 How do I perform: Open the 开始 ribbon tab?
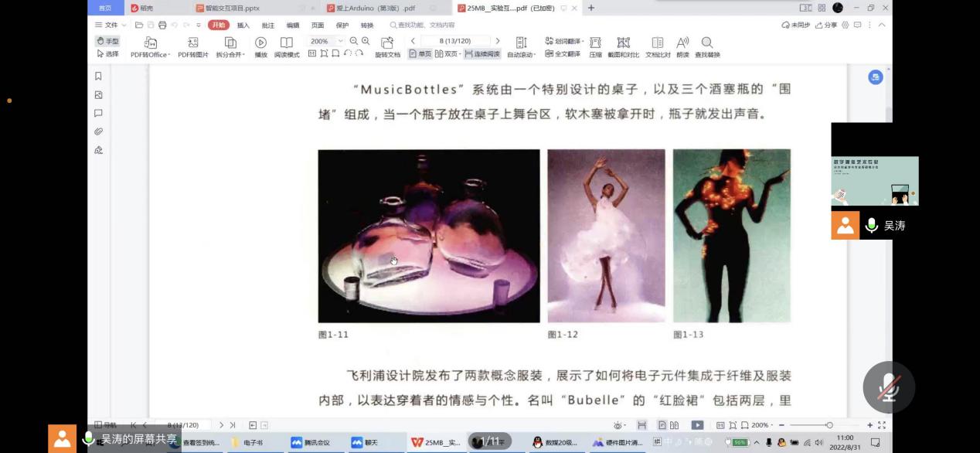click(x=219, y=25)
